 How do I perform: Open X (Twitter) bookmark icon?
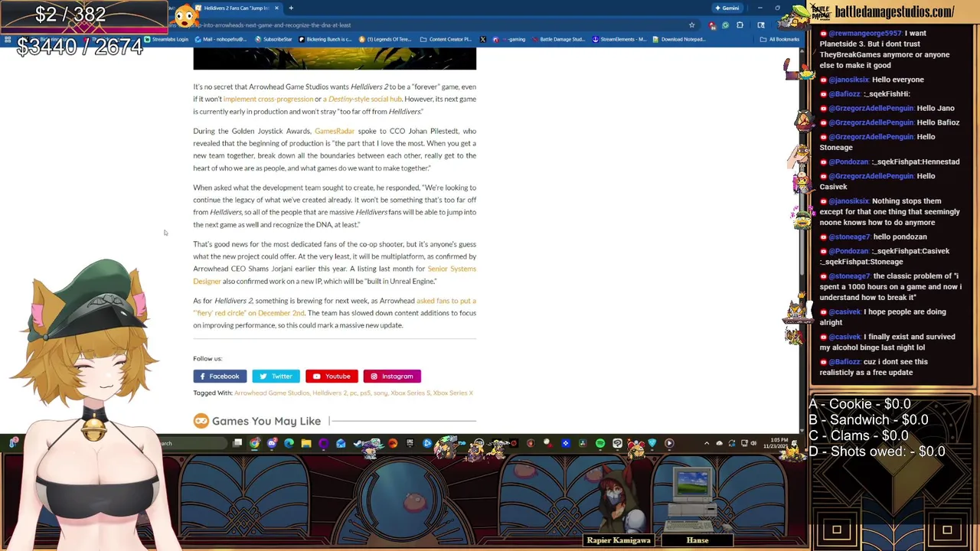tap(483, 39)
